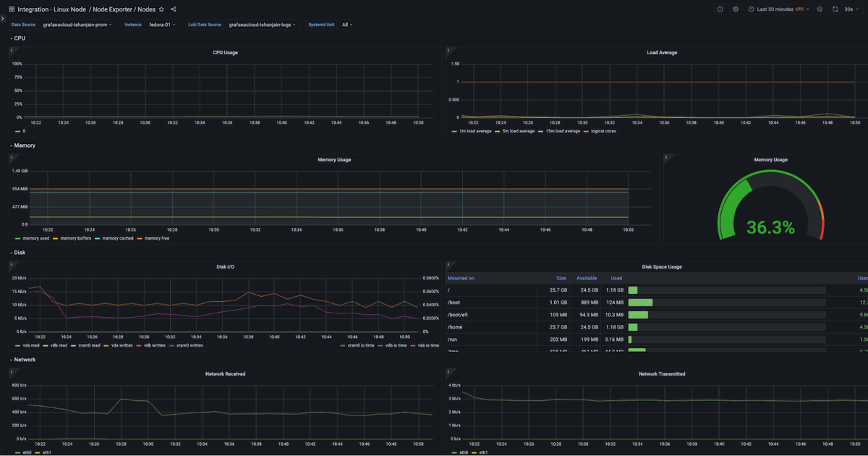Collapse the Network row
868x456 pixels.
coord(22,359)
